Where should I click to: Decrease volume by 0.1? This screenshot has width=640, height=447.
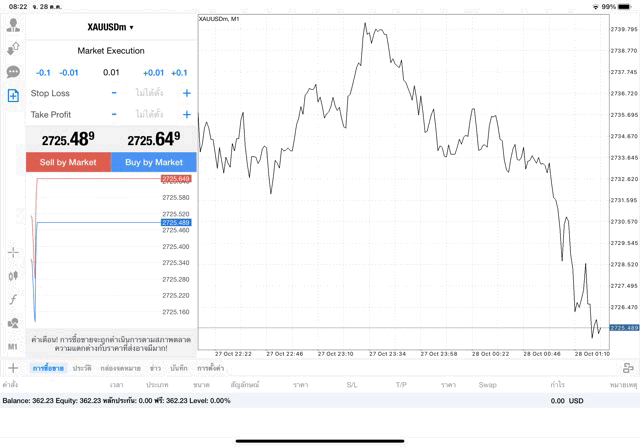coord(43,73)
